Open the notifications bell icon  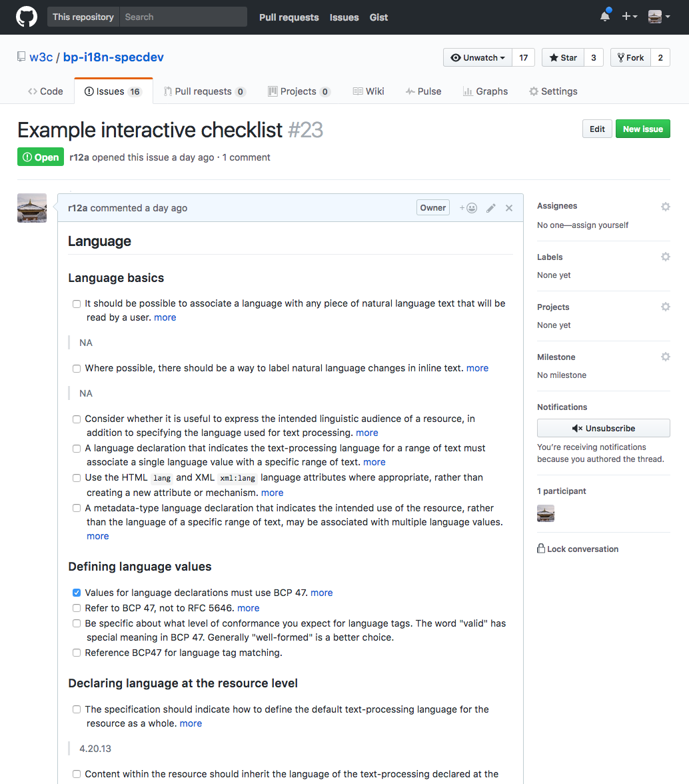click(605, 16)
